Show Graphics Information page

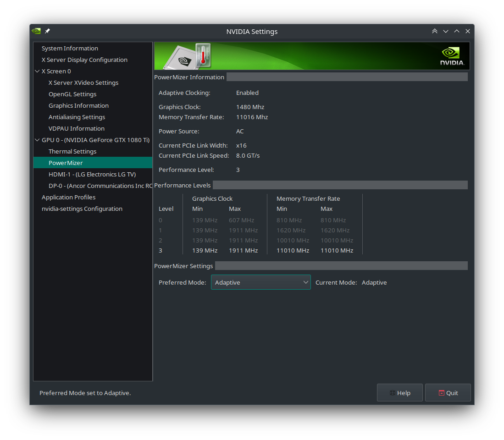coord(79,106)
